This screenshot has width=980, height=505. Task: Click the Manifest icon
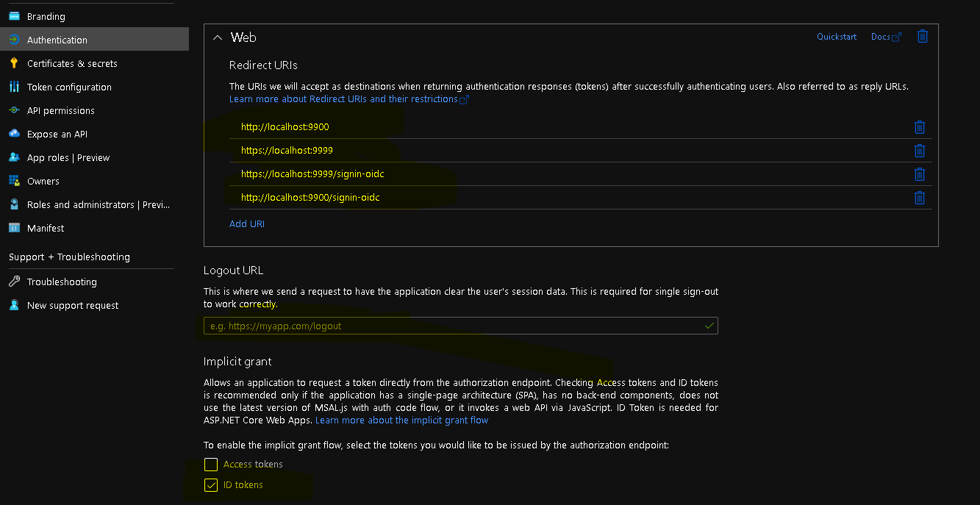(14, 228)
